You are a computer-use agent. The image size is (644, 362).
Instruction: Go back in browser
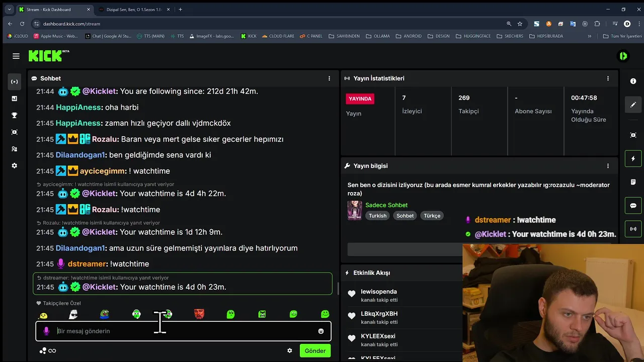[x=10, y=24]
